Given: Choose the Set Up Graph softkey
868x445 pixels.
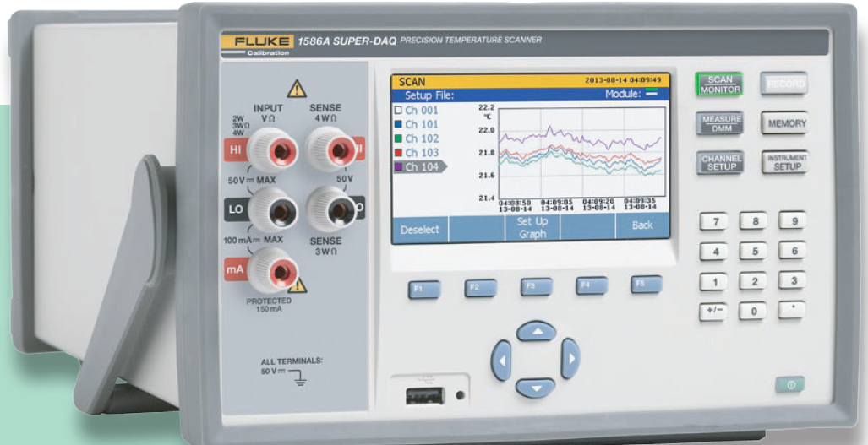Looking at the screenshot, I should point(532,227).
